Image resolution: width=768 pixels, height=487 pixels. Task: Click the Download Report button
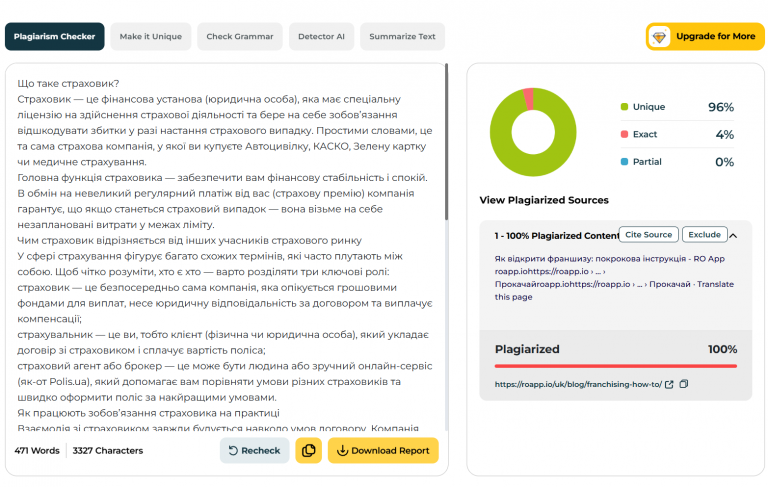(x=383, y=450)
